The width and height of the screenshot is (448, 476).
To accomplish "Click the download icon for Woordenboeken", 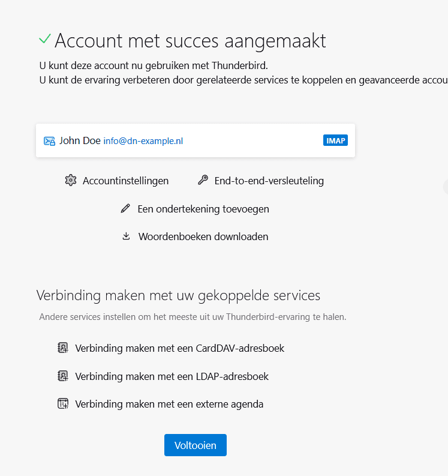I will pos(126,236).
